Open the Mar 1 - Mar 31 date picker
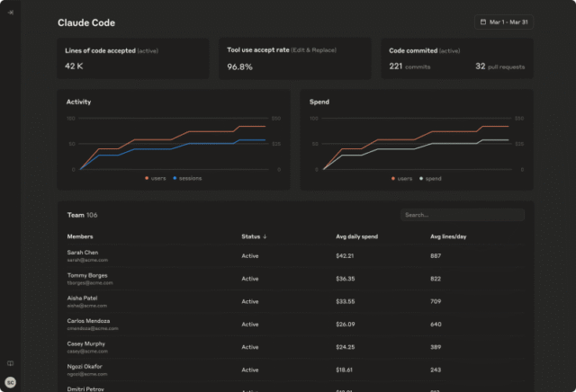Screen dimensions: 576x392 coord(504,22)
